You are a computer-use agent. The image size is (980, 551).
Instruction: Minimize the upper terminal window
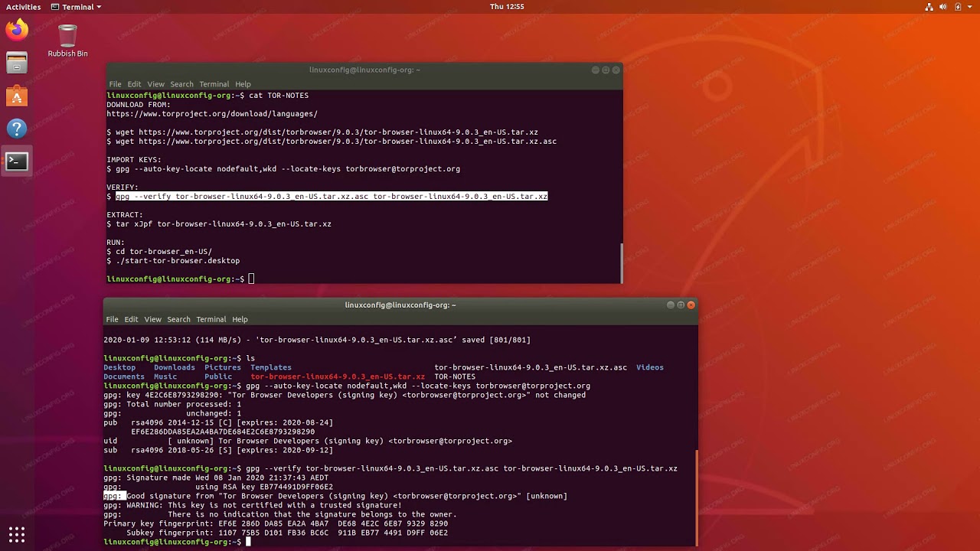pos(596,70)
